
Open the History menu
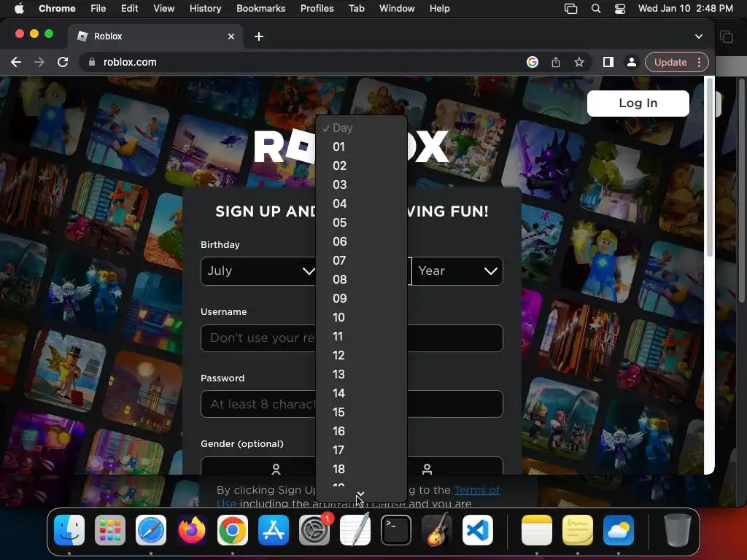point(205,9)
